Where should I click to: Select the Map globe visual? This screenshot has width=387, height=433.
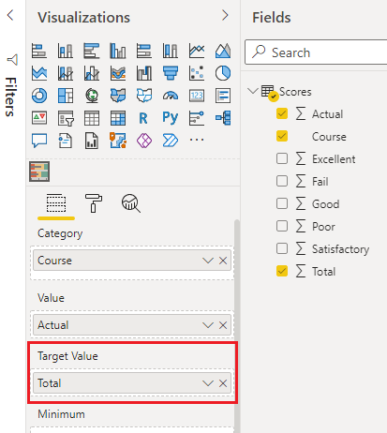(92, 96)
